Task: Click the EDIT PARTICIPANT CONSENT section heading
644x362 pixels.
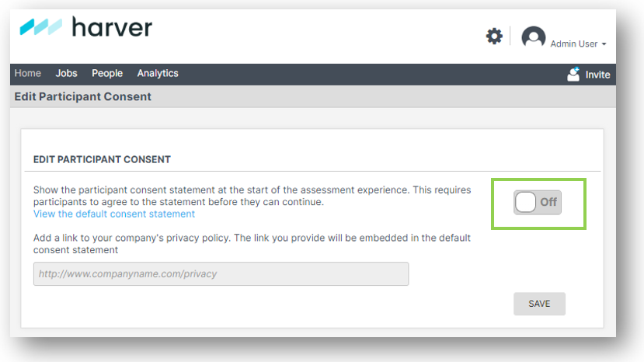Action: 102,159
